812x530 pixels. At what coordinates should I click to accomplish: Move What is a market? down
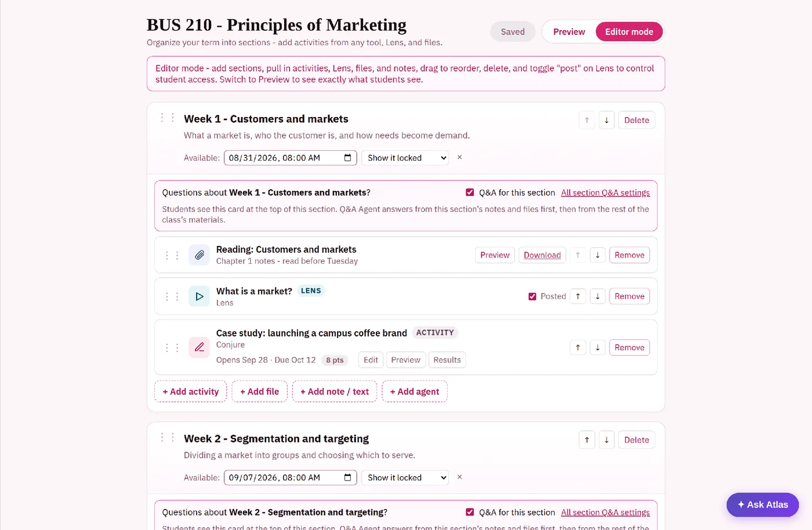click(597, 296)
